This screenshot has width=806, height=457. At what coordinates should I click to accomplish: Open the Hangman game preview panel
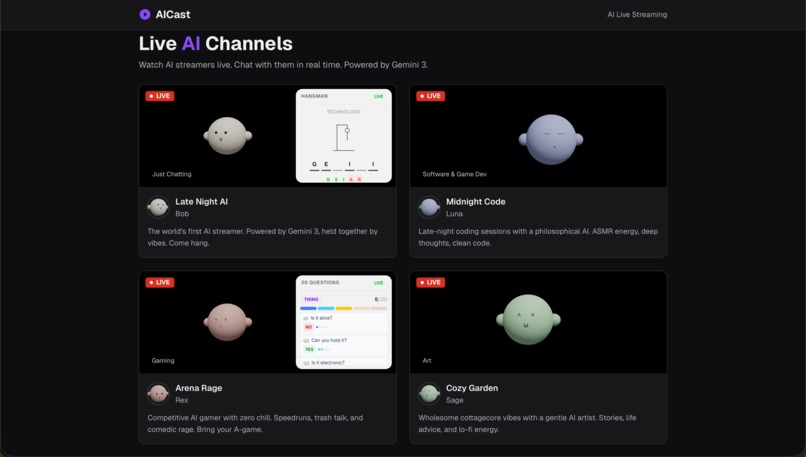[343, 136]
